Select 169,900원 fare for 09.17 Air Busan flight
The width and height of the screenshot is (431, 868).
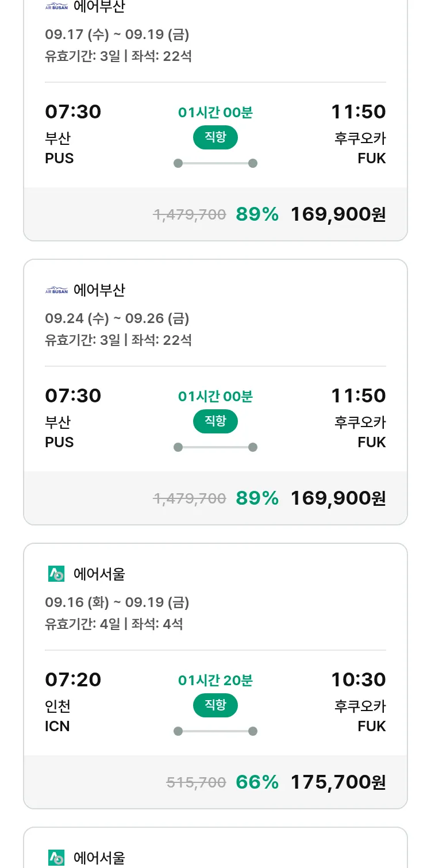click(338, 214)
